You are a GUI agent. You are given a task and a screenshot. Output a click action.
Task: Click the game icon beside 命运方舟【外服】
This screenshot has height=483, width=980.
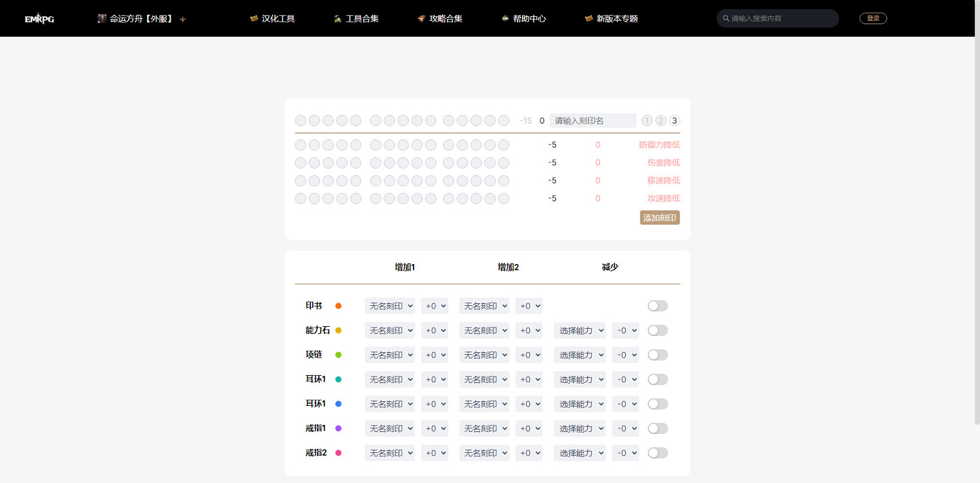point(102,18)
